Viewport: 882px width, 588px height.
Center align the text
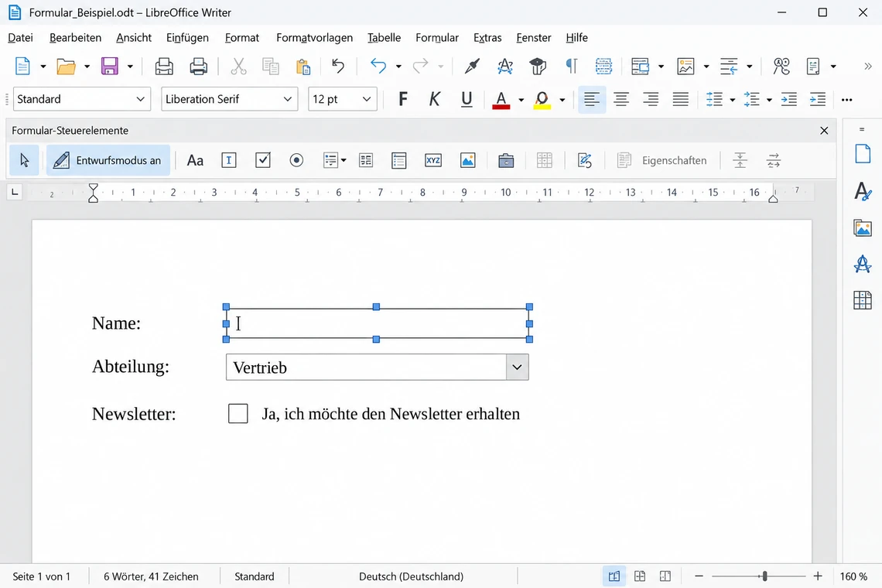point(621,100)
